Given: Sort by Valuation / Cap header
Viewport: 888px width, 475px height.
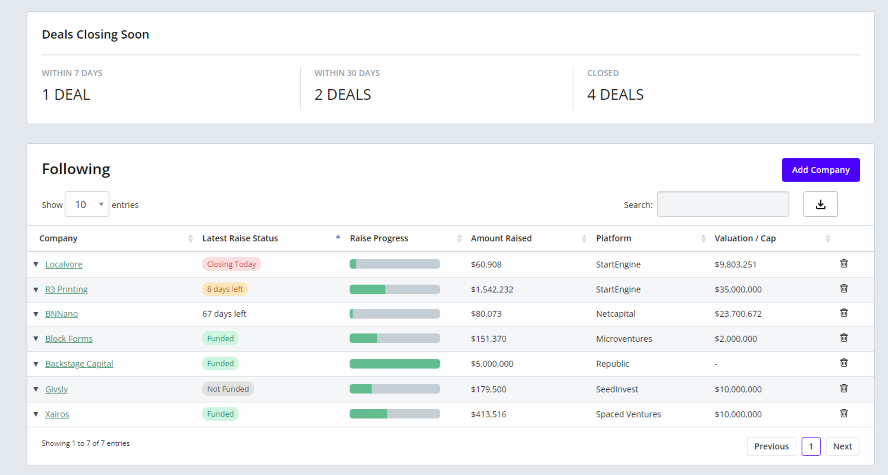Looking at the screenshot, I should pos(745,238).
